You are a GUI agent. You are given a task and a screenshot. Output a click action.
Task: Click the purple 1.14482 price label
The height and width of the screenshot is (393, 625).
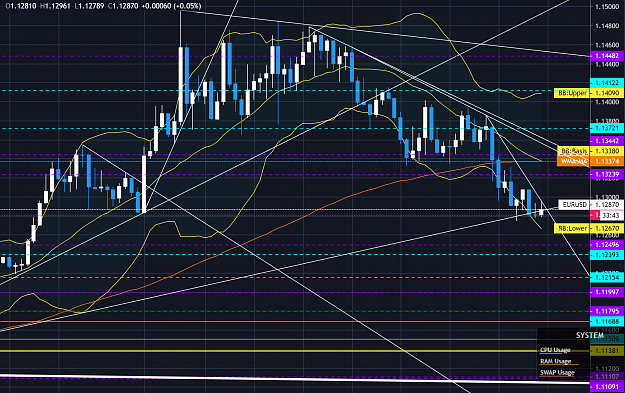click(x=607, y=56)
